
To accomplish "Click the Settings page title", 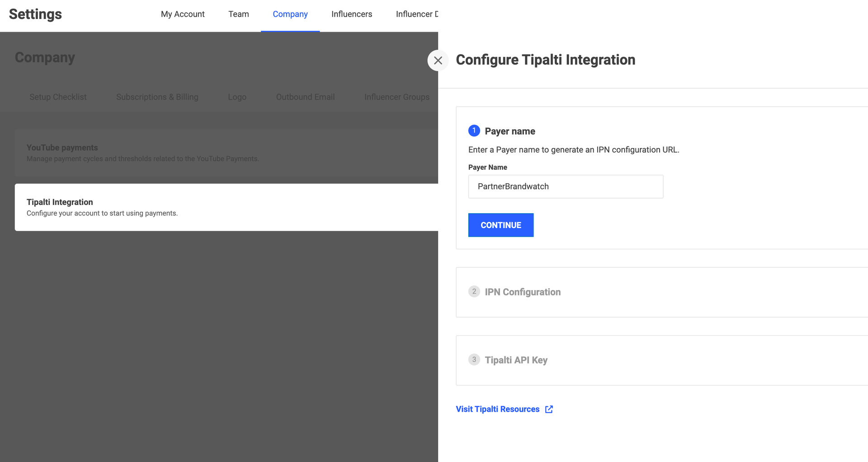I will 35,14.
